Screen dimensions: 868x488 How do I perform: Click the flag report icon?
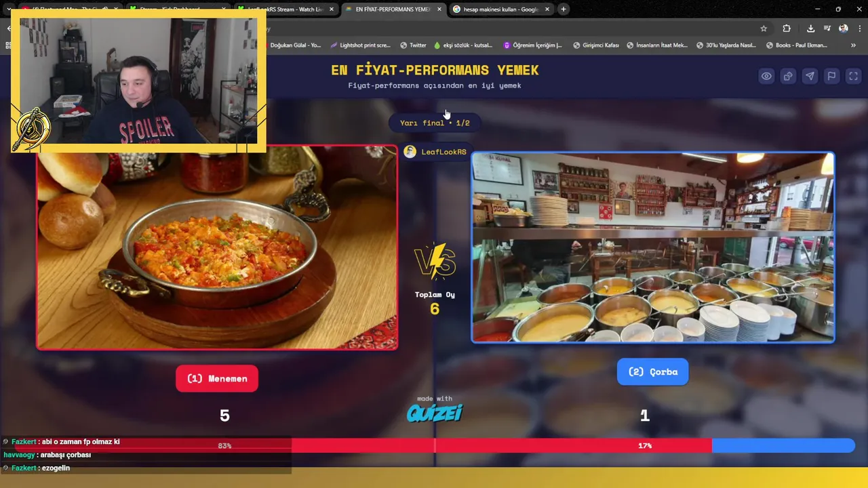[x=831, y=76]
